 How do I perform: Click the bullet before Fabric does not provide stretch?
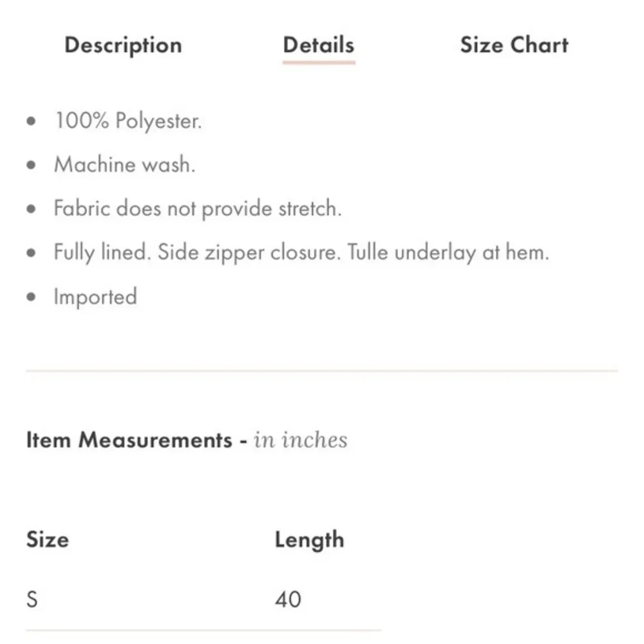pos(30,209)
